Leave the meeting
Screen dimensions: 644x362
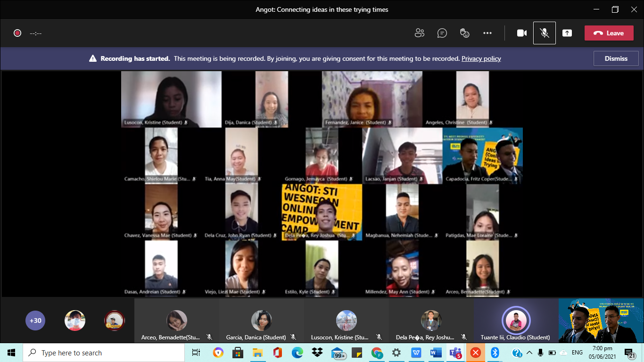coord(609,33)
